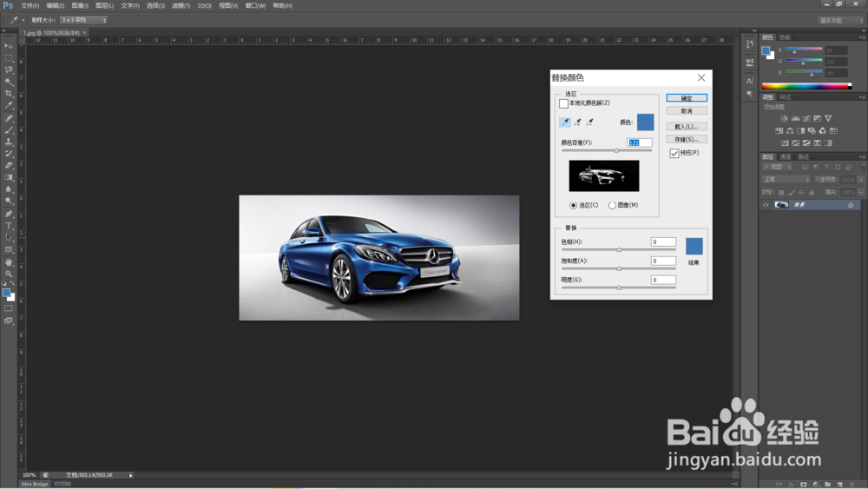Open the Fill dropdown arrow
Screen dimensions: 868x489
click(x=861, y=192)
